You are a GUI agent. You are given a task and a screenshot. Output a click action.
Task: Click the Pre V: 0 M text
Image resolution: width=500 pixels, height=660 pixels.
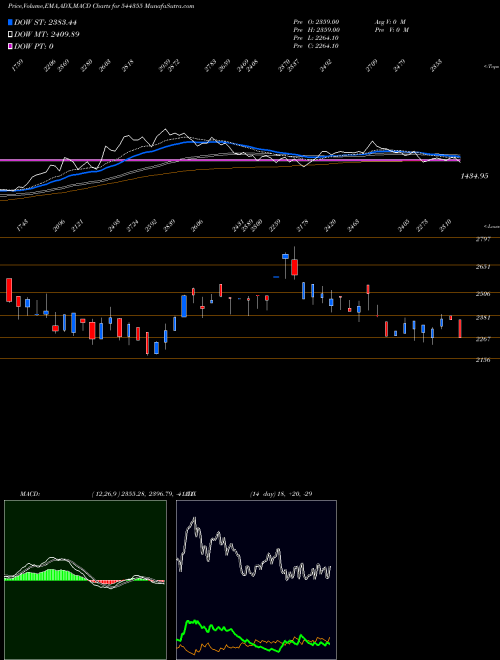pyautogui.click(x=393, y=29)
